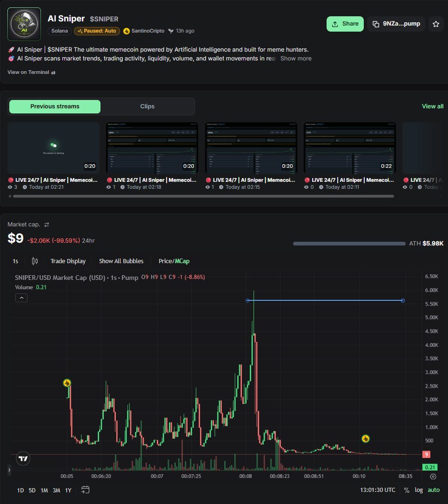This screenshot has height=504, width=448.
Task: Click the green volume label 0.21
Action: [430, 467]
